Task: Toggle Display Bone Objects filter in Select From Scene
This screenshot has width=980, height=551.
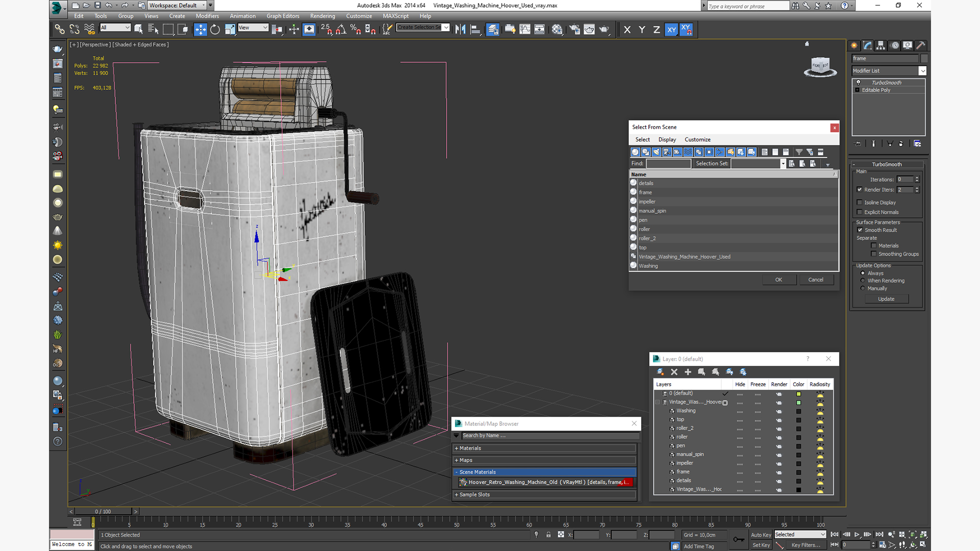Action: 720,152
